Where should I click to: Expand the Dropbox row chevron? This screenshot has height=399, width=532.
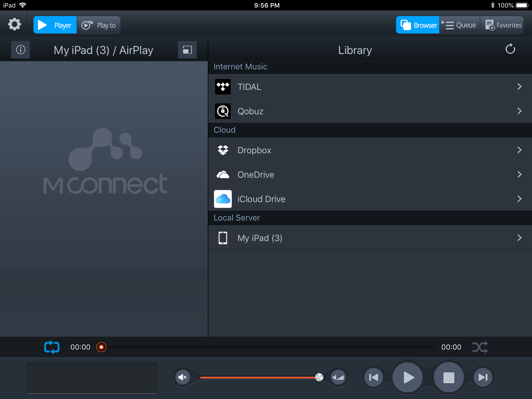coord(519,150)
